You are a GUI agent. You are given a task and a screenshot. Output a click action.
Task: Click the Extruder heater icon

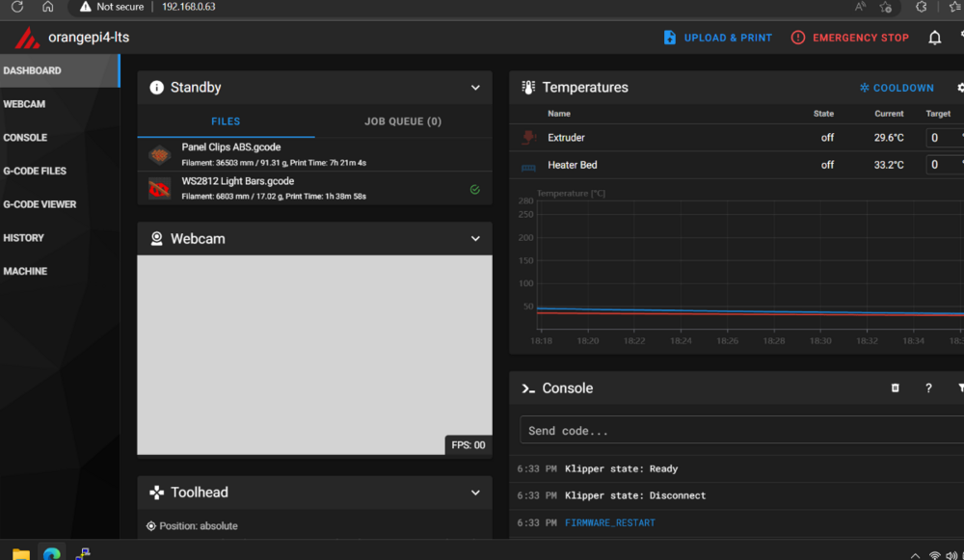point(528,137)
